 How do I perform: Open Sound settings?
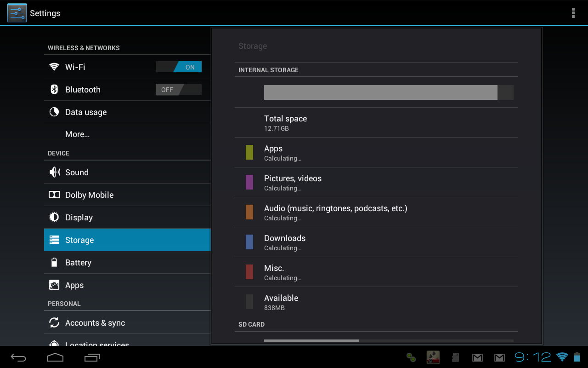click(x=127, y=172)
